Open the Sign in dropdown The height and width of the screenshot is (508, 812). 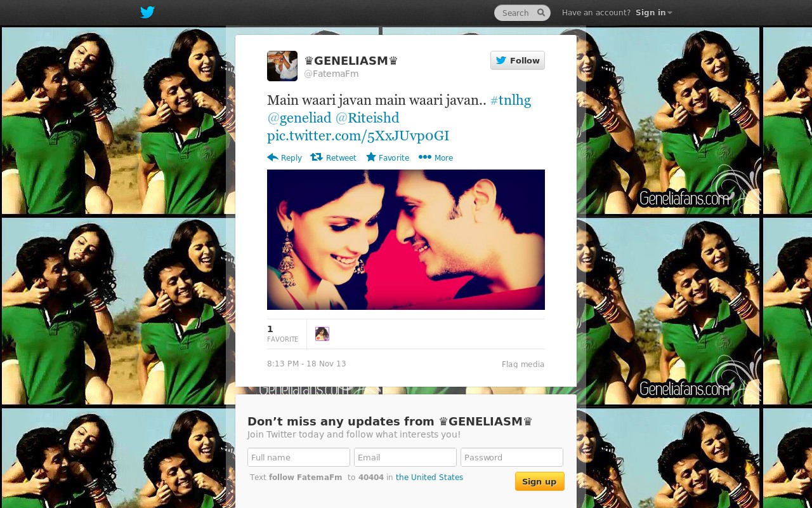tap(653, 13)
